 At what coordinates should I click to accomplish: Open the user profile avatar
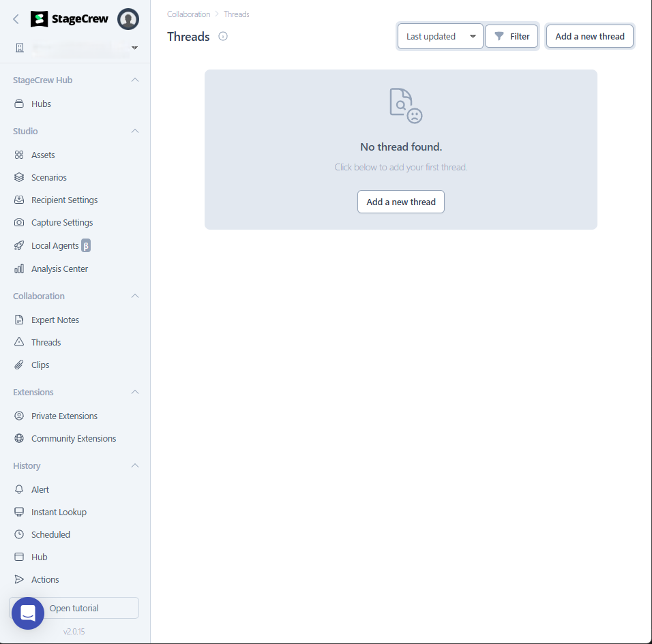[x=128, y=19]
